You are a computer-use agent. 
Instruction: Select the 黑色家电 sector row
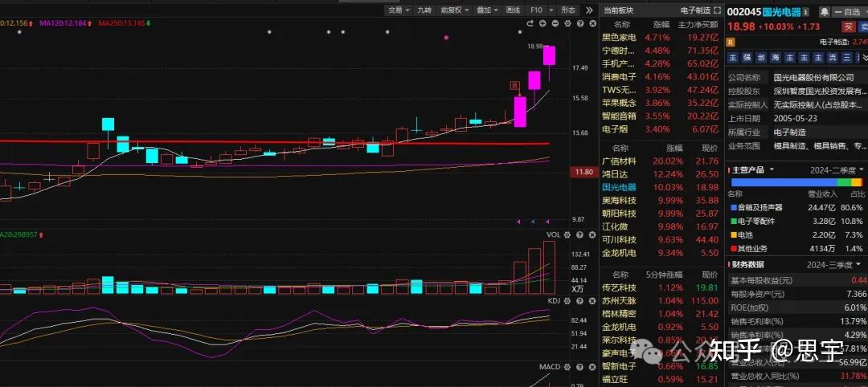pyautogui.click(x=619, y=38)
